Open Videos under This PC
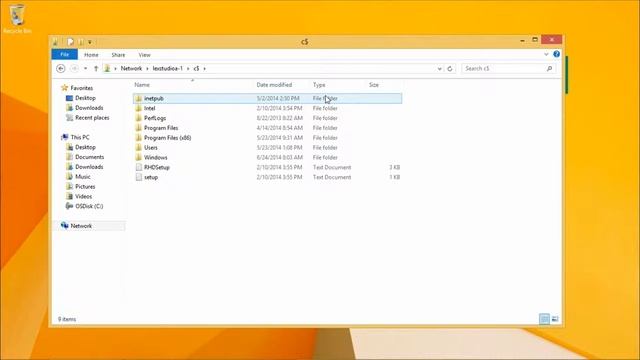The image size is (640, 360). click(x=83, y=196)
